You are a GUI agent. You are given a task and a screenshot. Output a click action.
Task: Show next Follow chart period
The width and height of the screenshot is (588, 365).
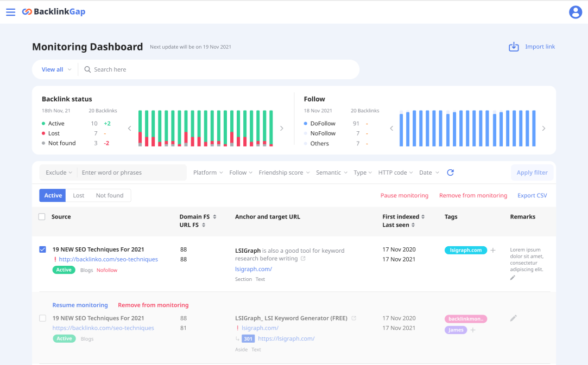(x=543, y=128)
